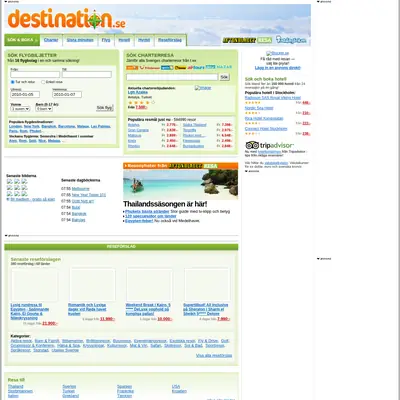Click the charter Sök button
400x400 pixels.
pyautogui.click(x=224, y=77)
